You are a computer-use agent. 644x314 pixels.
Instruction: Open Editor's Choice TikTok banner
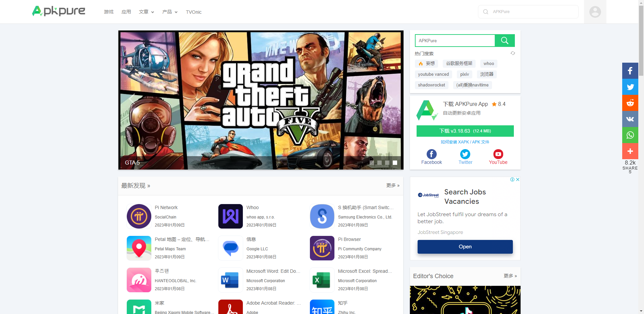465,300
